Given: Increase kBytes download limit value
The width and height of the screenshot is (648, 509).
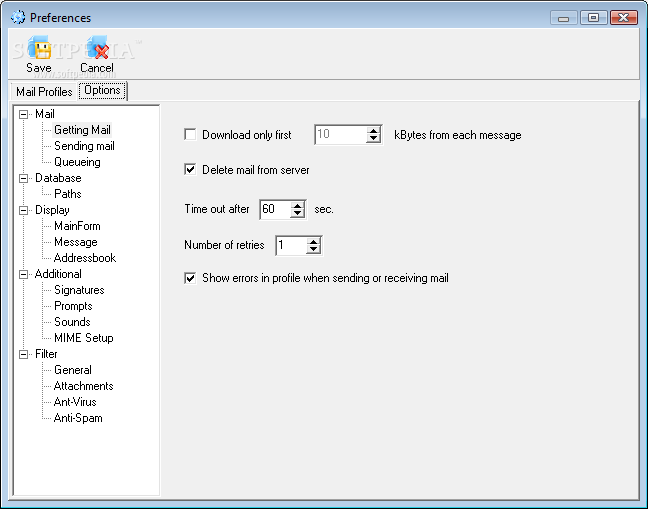Looking at the screenshot, I should 374,131.
